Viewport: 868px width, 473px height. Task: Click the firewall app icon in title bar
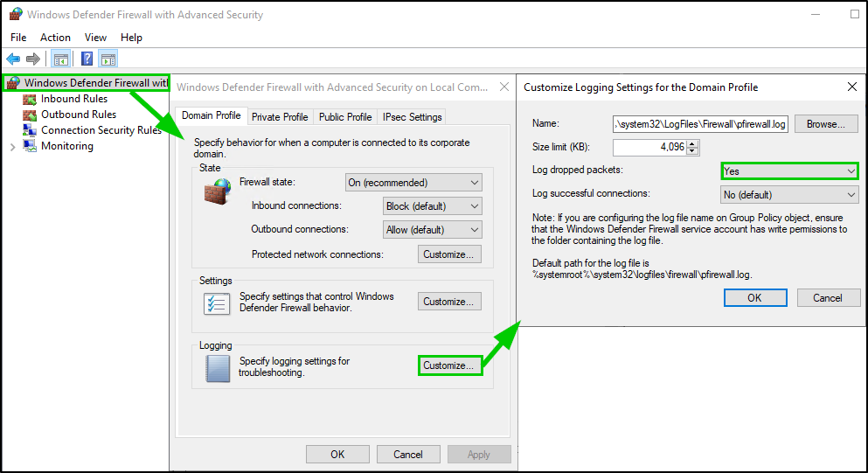point(16,14)
